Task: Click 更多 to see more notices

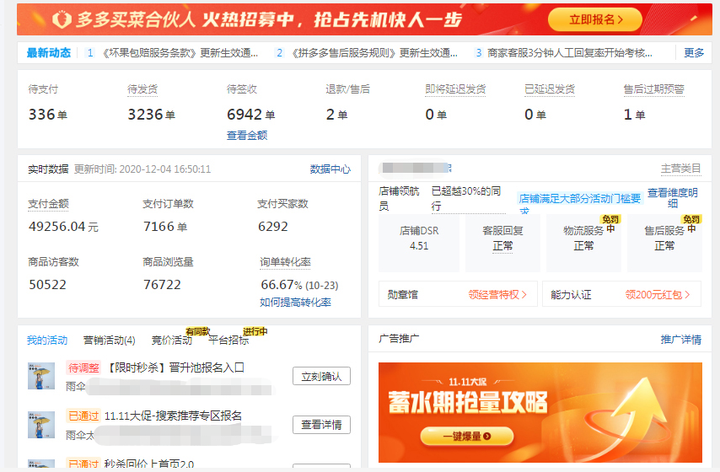Action: (x=694, y=53)
